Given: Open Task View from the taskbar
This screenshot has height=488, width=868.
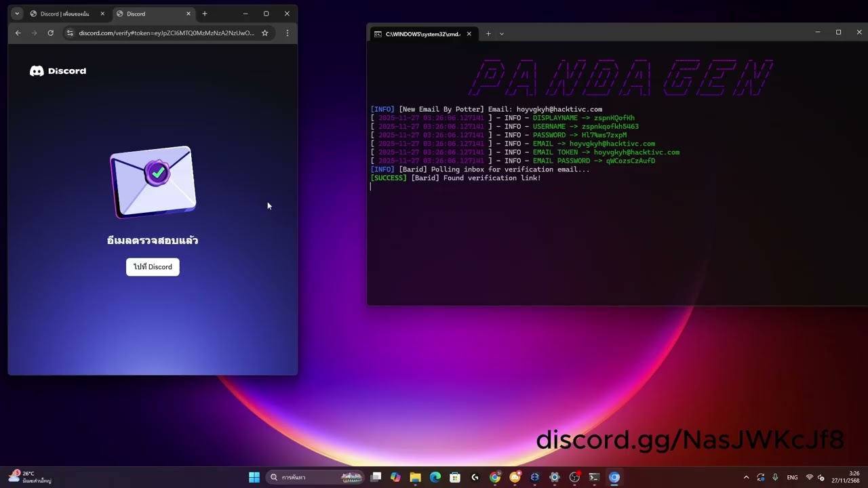Looking at the screenshot, I should (376, 477).
